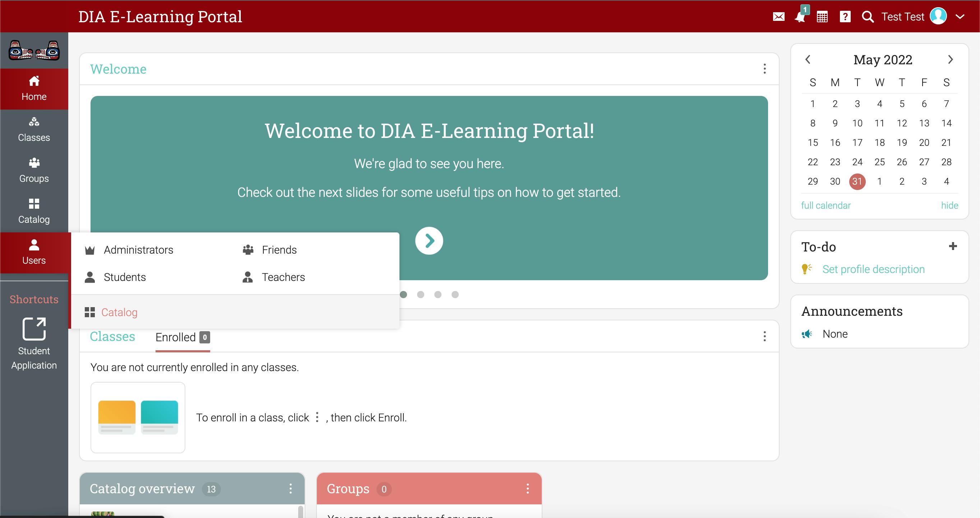This screenshot has width=980, height=518.
Task: Open the messages envelope icon
Action: (x=778, y=17)
